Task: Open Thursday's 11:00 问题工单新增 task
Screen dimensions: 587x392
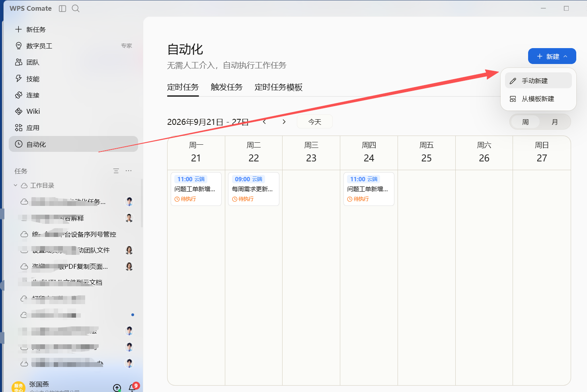Action: tap(369, 189)
